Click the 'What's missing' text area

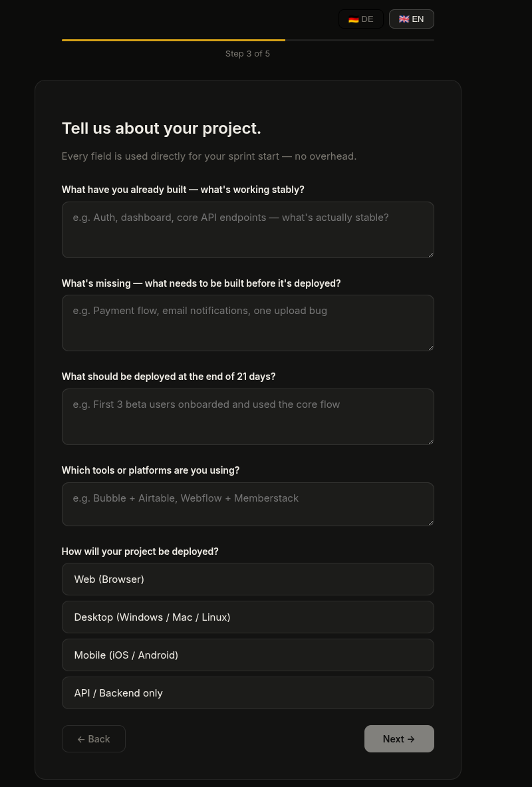247,323
